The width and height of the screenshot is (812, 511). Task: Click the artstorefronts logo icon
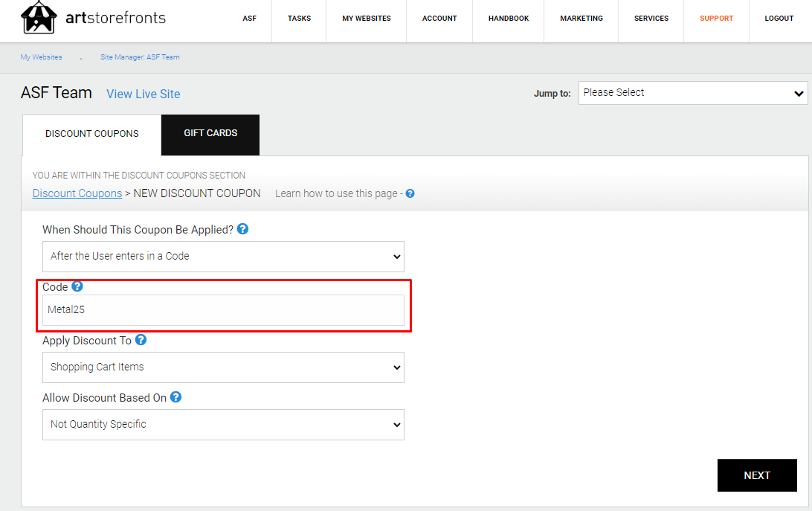[x=39, y=18]
